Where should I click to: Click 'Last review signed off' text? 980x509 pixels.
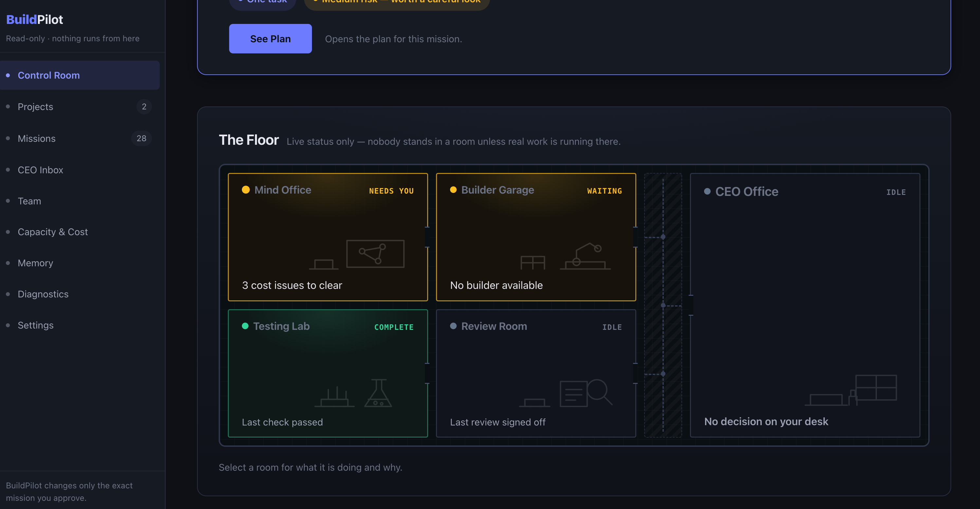[x=498, y=422]
